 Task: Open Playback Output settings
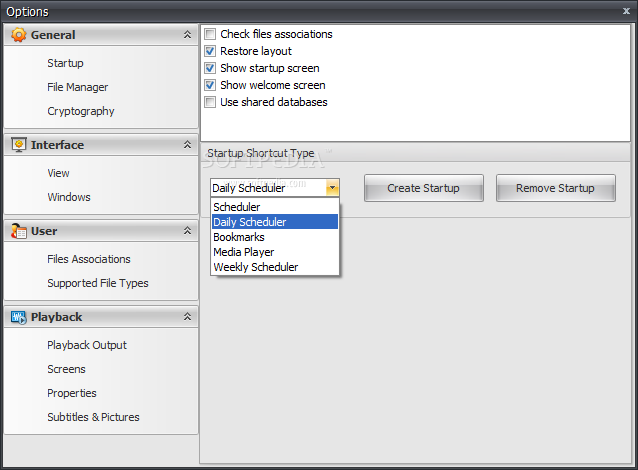point(87,345)
